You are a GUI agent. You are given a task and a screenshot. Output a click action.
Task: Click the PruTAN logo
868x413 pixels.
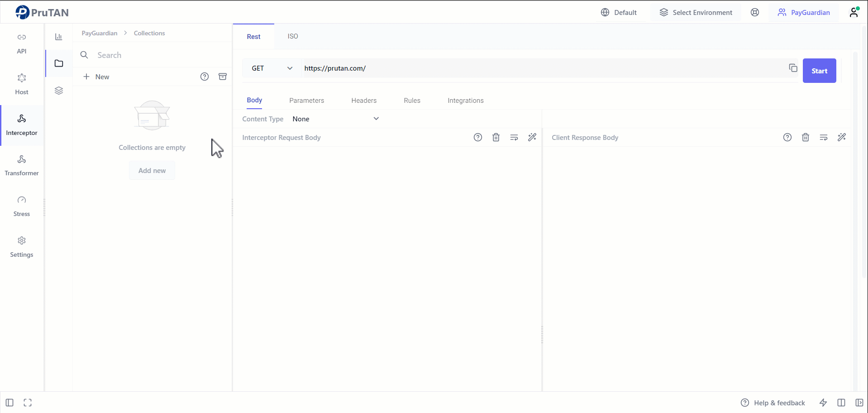point(42,12)
